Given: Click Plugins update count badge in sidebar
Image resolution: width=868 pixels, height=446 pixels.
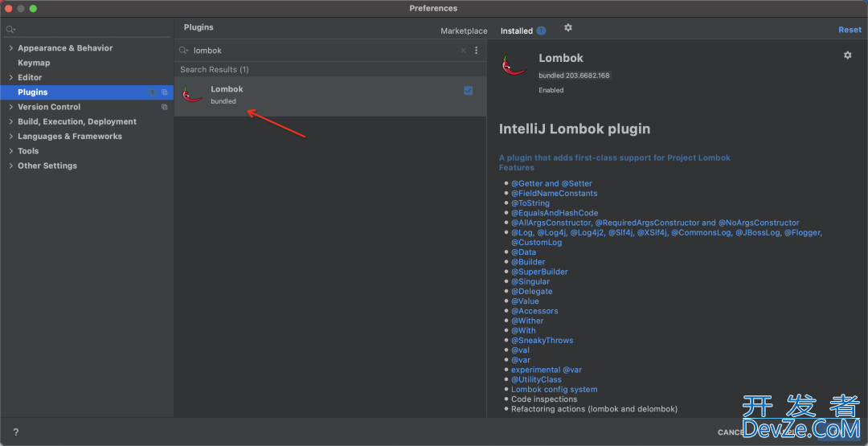Looking at the screenshot, I should [153, 92].
